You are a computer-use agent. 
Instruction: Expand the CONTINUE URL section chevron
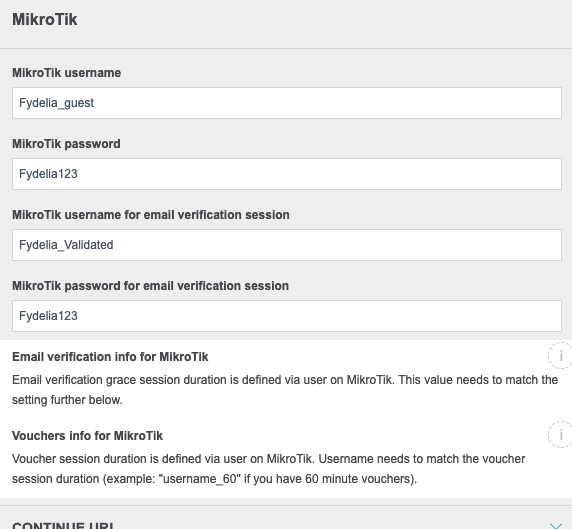[x=556, y=526]
